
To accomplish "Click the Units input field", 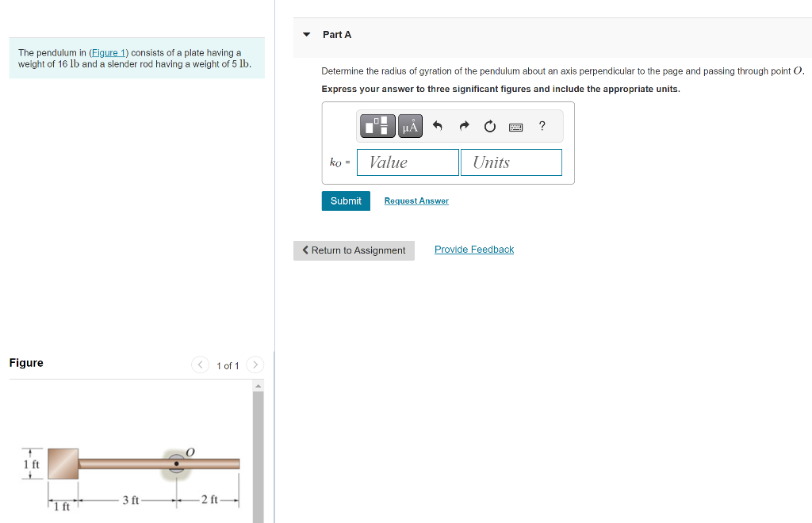I will 511,162.
